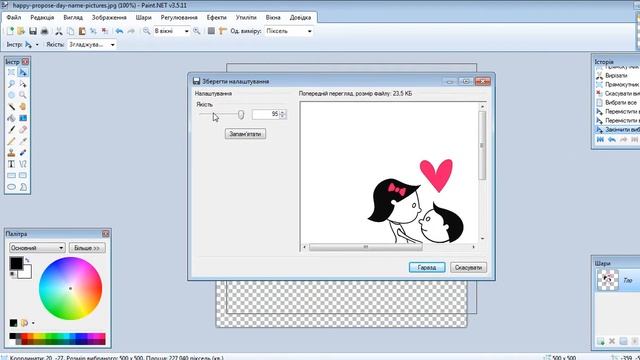Select the Zoom tool in Tools panel

pos(23,95)
